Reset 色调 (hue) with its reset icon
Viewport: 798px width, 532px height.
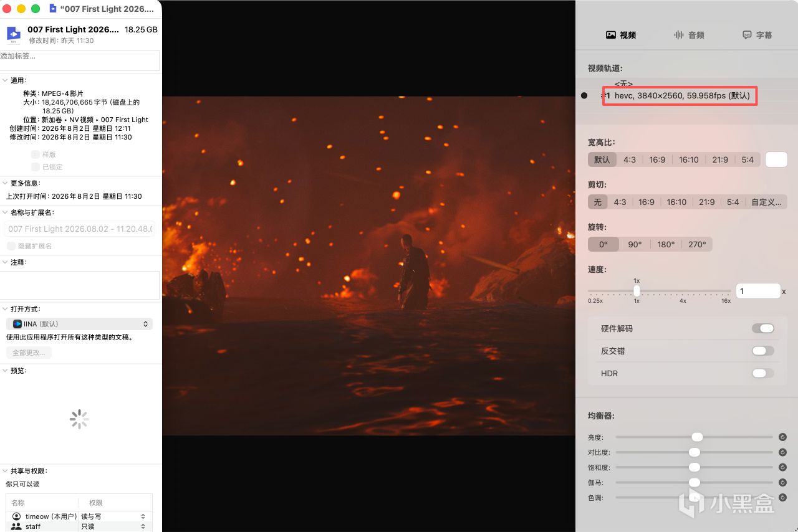coord(782,497)
